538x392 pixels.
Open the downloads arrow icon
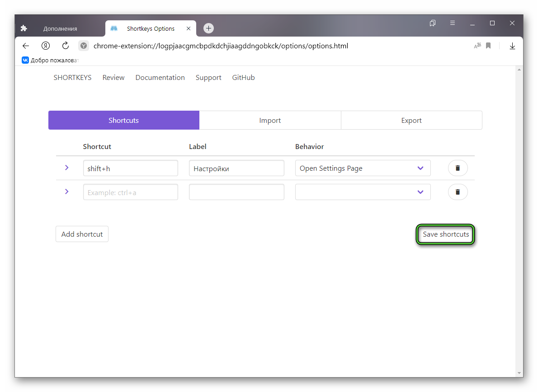click(x=512, y=46)
